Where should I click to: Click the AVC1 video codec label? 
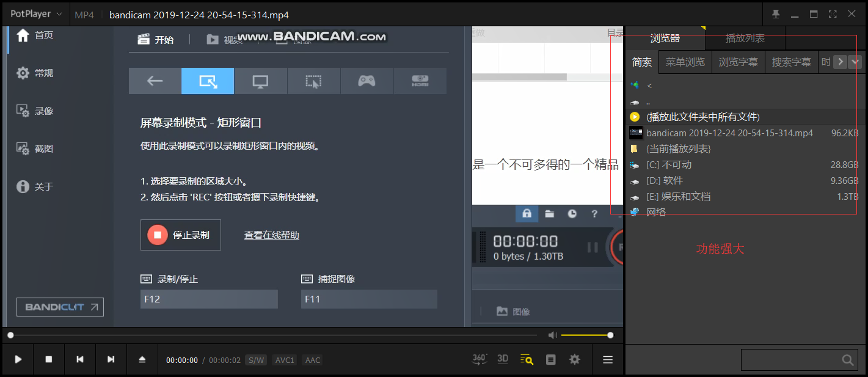pyautogui.click(x=285, y=360)
